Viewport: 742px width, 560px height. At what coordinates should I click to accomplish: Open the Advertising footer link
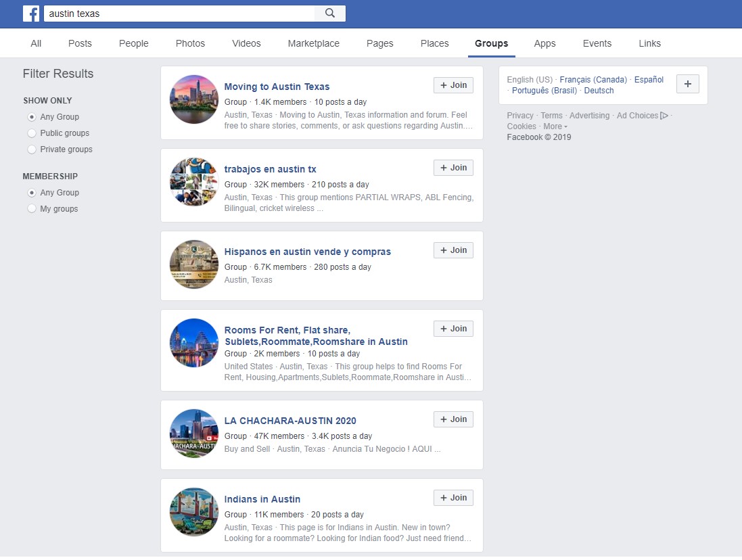[x=590, y=116]
